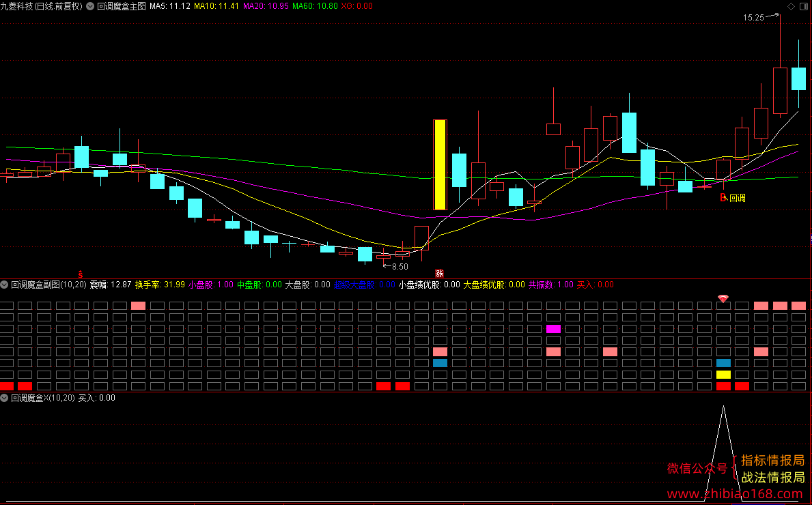Click the 大盘绩优股: 0.00 label
812x505 pixels.
point(494,285)
